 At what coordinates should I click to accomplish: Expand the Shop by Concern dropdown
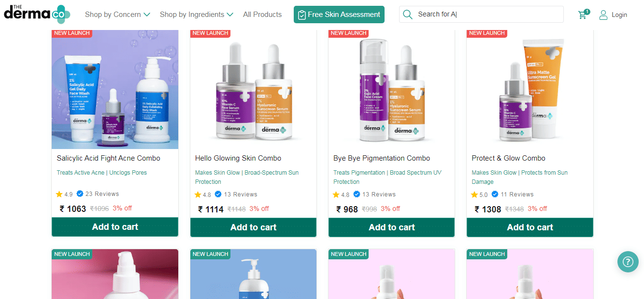coord(114,15)
